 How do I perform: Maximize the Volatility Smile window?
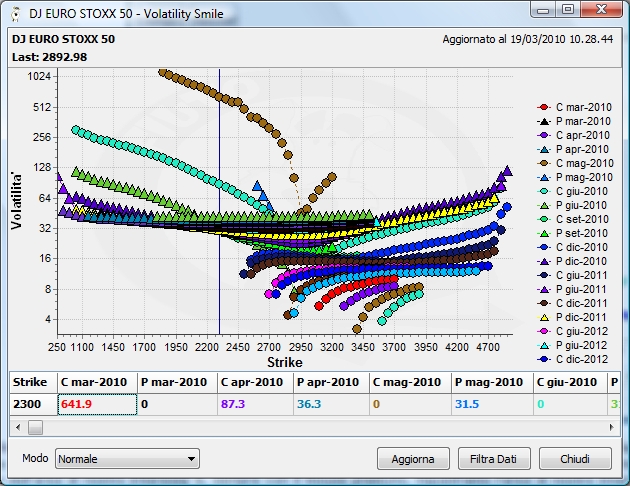point(568,10)
